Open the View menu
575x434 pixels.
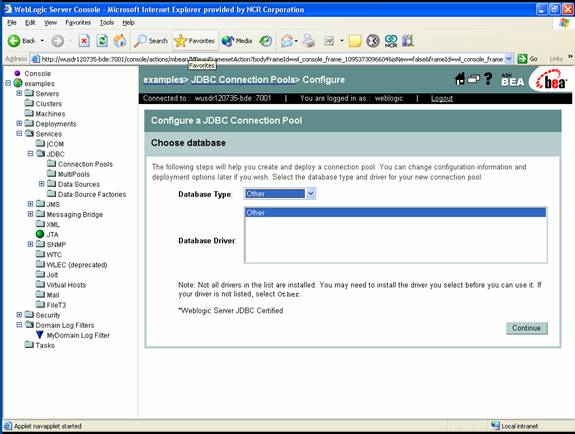tap(50, 23)
